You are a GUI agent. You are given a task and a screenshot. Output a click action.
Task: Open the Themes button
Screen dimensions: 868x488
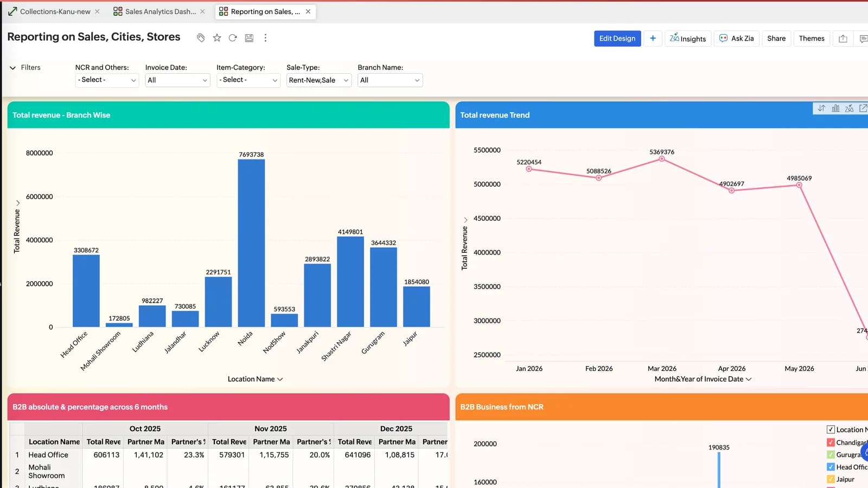pos(812,38)
